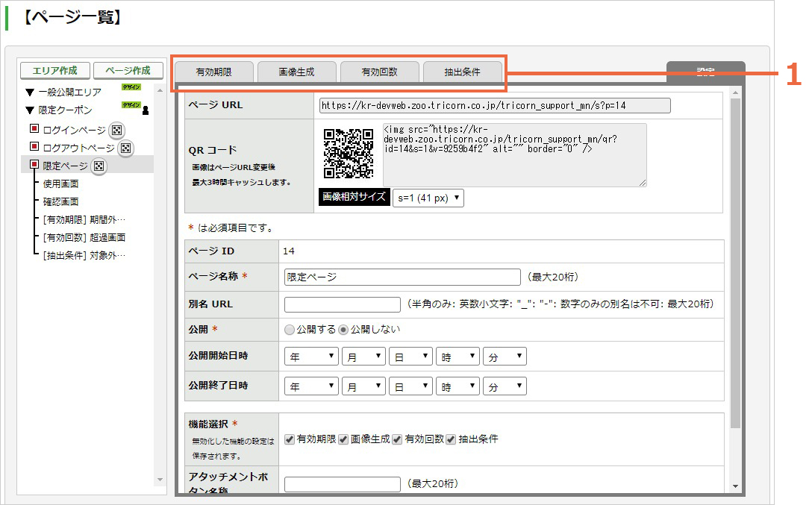Select 公開する radio button

tap(290, 330)
